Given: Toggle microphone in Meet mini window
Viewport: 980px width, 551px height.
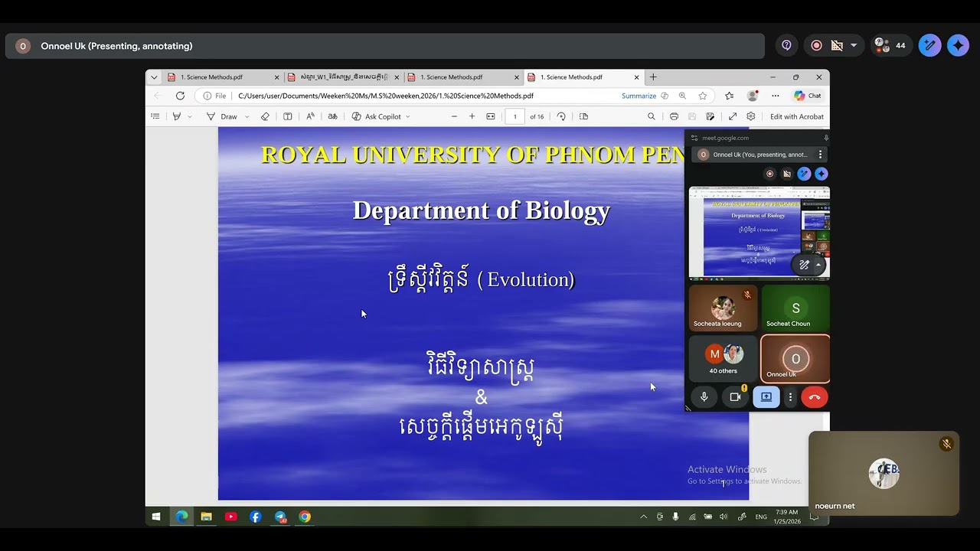Looking at the screenshot, I should [704, 397].
